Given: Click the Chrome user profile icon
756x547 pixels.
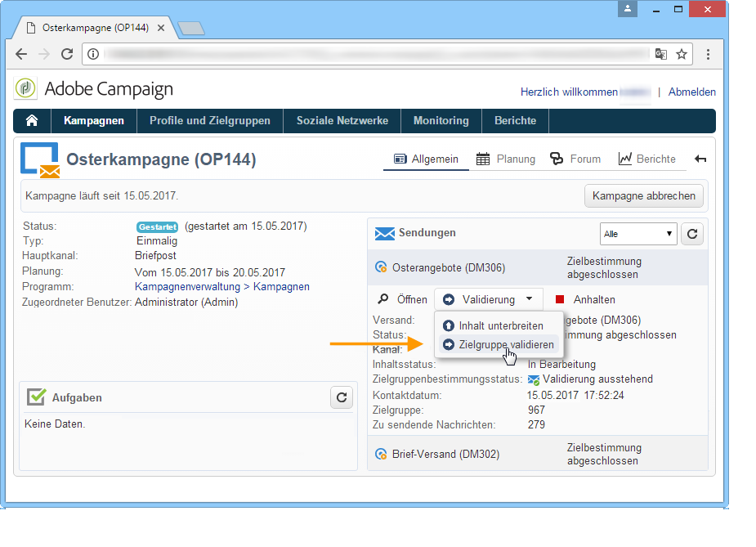Looking at the screenshot, I should pos(628,9).
